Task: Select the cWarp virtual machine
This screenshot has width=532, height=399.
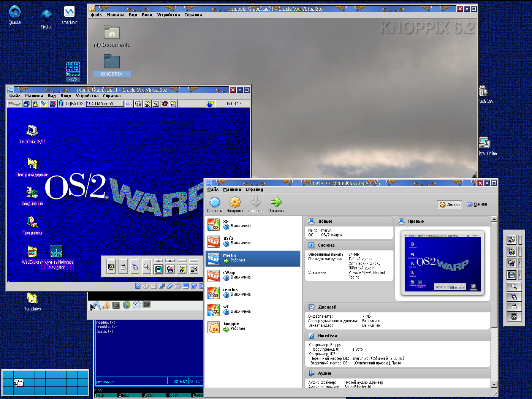Action: [253, 275]
